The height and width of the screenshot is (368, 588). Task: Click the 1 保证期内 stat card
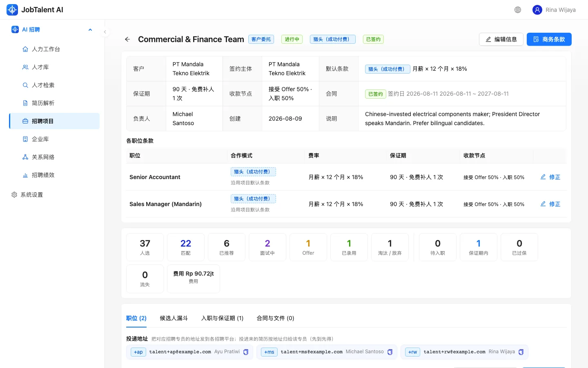click(479, 247)
